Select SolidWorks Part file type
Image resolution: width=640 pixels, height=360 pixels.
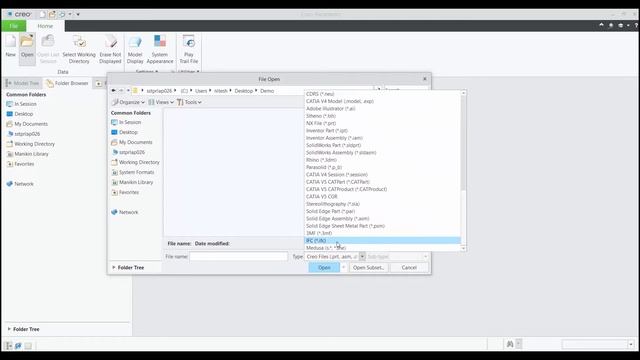[382, 145]
